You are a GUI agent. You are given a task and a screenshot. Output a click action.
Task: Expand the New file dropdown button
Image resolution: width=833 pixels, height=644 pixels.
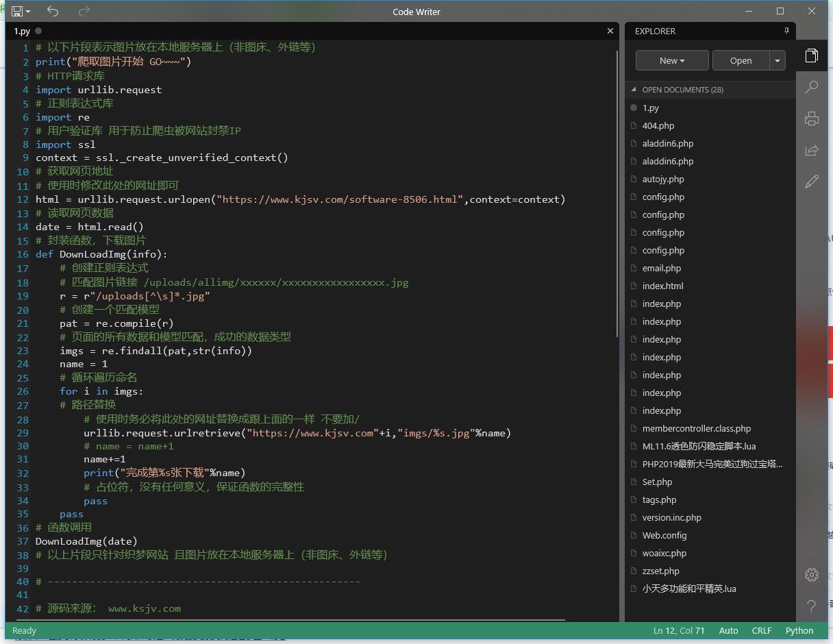coord(672,60)
